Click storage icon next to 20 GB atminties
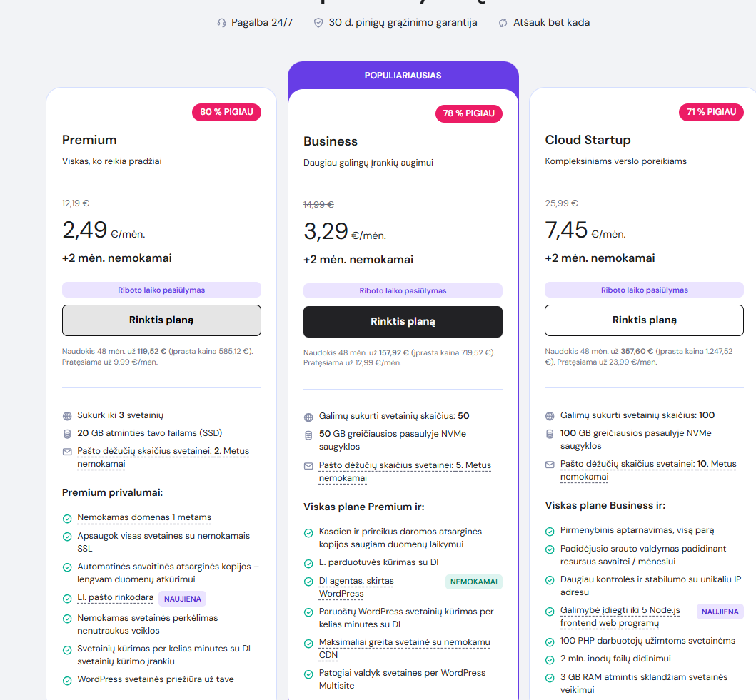Screen dimensions: 756x700 (x=67, y=433)
